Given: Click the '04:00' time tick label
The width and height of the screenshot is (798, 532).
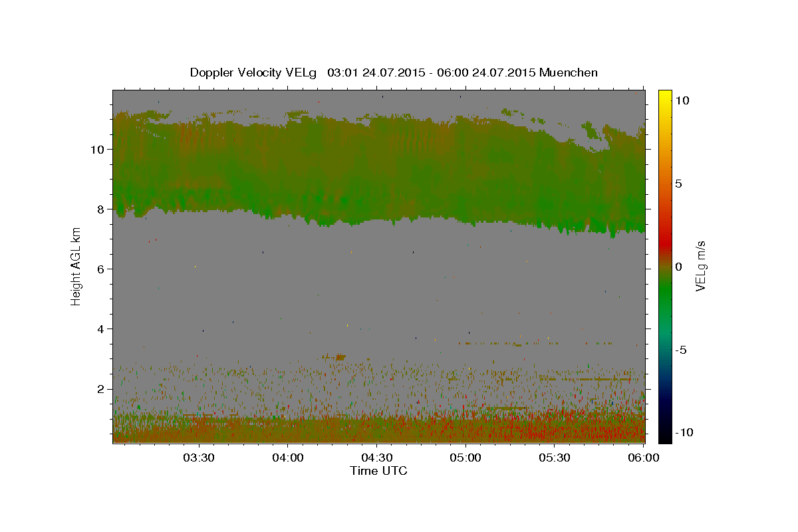Looking at the screenshot, I should pos(288,458).
